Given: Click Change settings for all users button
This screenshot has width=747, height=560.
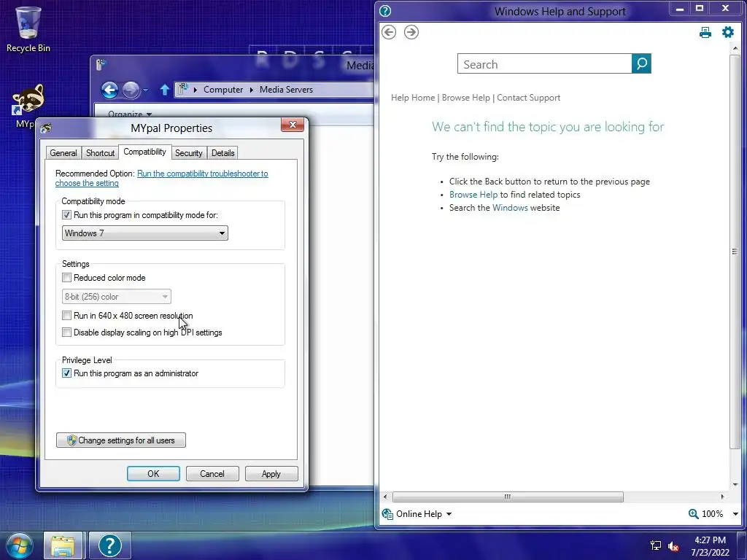Looking at the screenshot, I should 121,440.
